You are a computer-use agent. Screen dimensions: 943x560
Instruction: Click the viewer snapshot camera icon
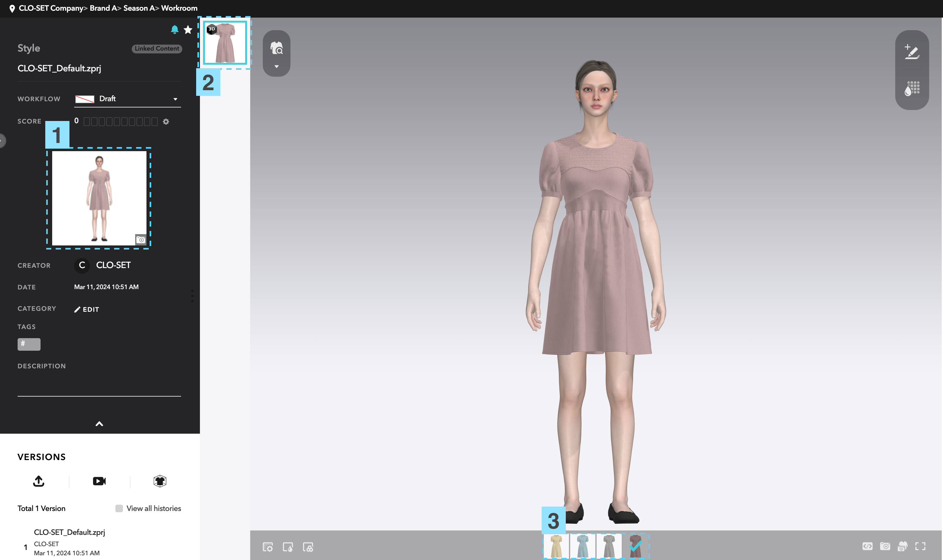(885, 546)
